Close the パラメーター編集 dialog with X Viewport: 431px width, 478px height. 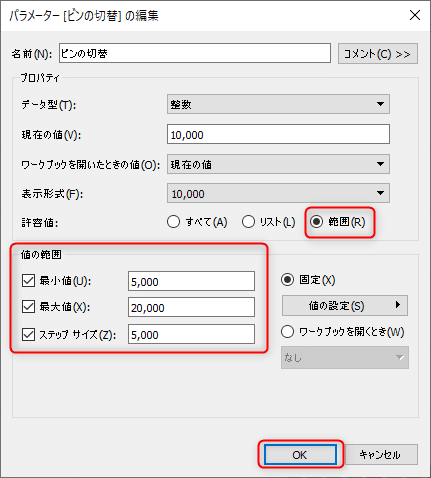[415, 15]
